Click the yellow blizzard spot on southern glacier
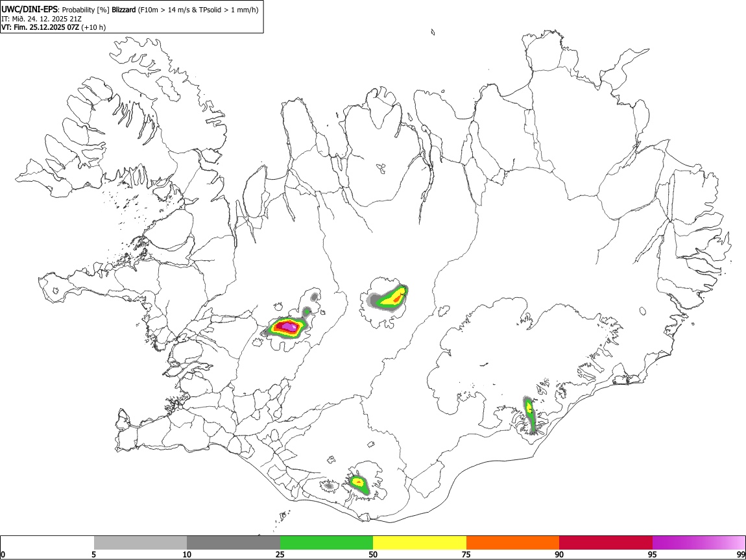 359,482
